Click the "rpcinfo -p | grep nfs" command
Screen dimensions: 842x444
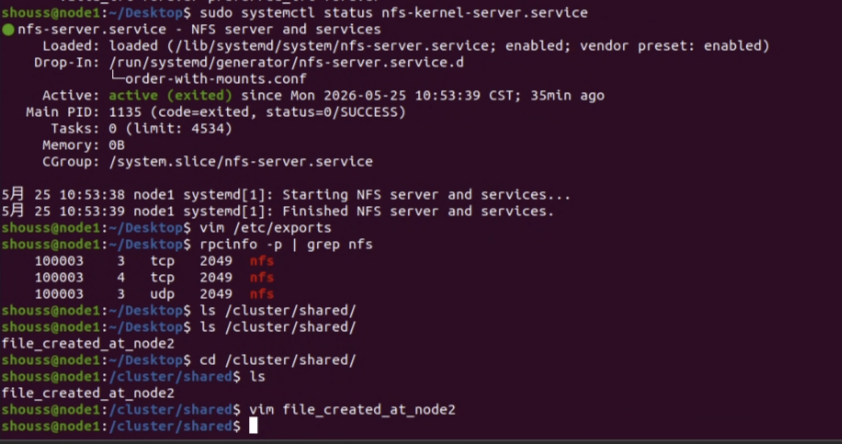click(x=286, y=244)
